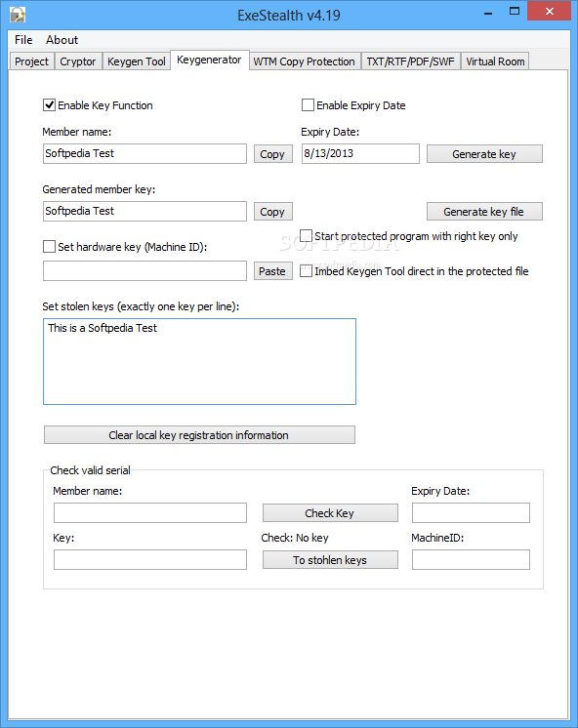
Task: Open the About menu
Action: click(x=62, y=40)
